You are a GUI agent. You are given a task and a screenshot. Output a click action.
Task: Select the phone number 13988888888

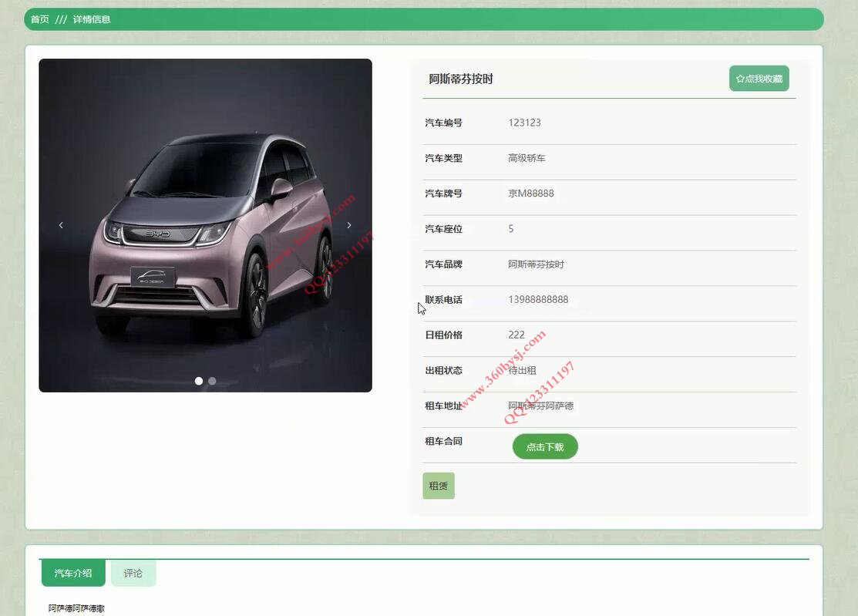[x=538, y=299]
